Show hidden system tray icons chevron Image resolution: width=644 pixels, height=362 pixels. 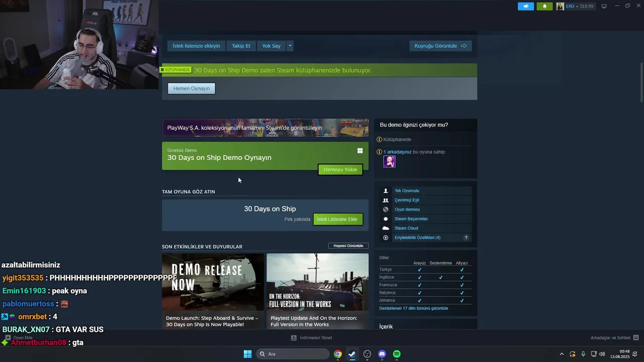(561, 354)
